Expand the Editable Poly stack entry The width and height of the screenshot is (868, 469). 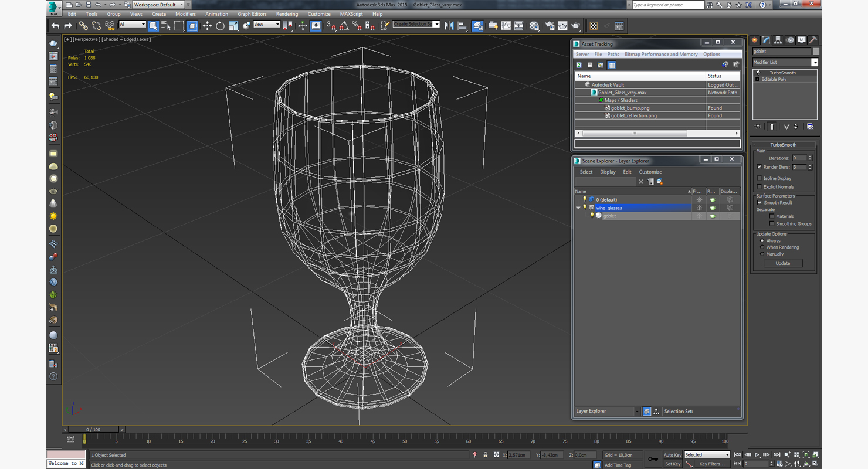click(x=758, y=80)
